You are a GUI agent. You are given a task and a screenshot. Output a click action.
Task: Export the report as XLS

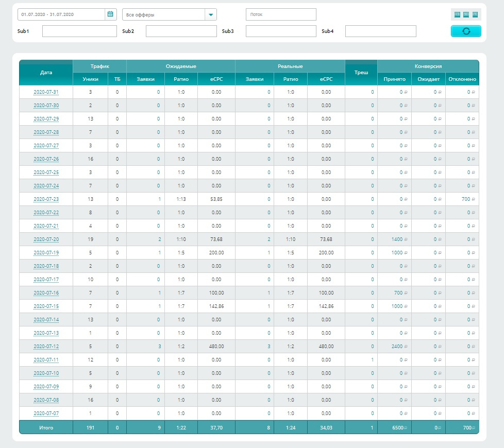click(457, 14)
